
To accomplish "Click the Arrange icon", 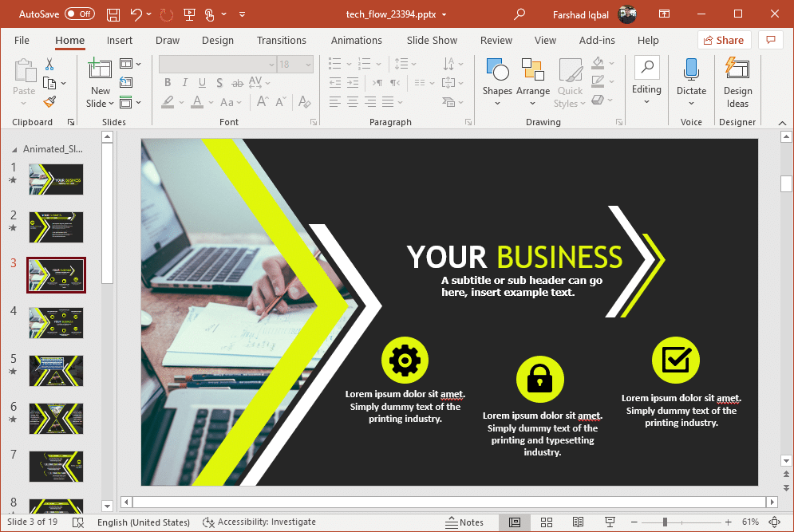I will (x=533, y=70).
